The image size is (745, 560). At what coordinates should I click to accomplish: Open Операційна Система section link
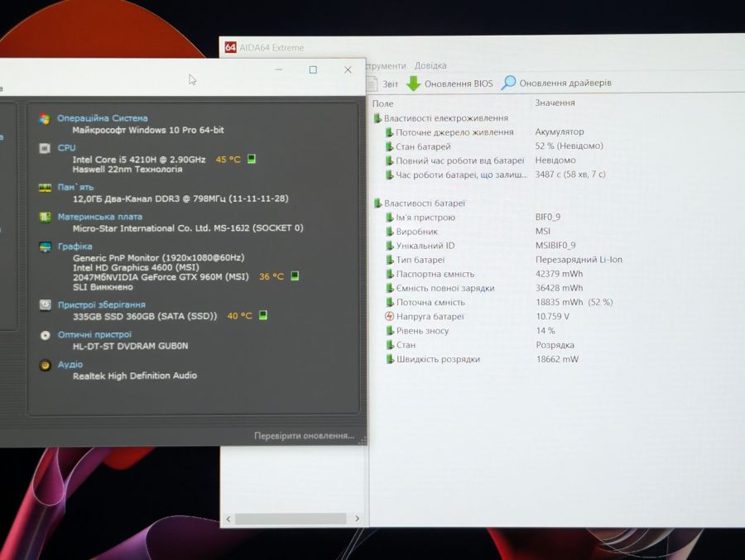(x=102, y=117)
